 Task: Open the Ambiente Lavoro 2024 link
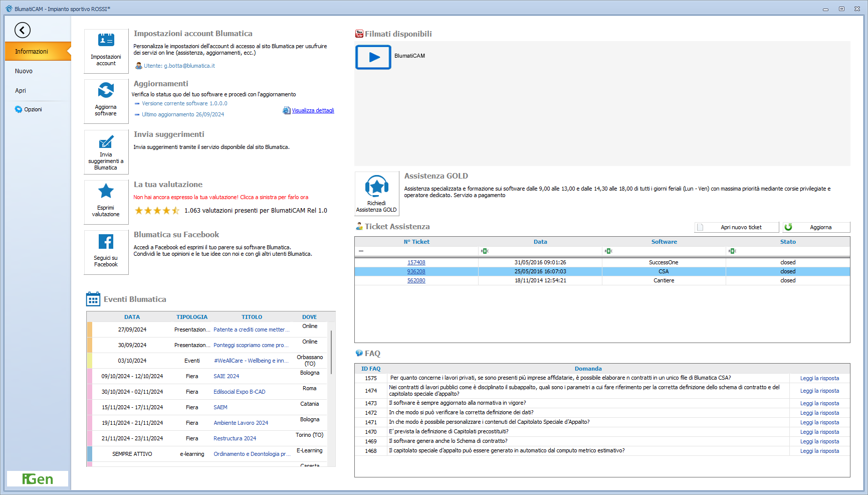point(241,423)
